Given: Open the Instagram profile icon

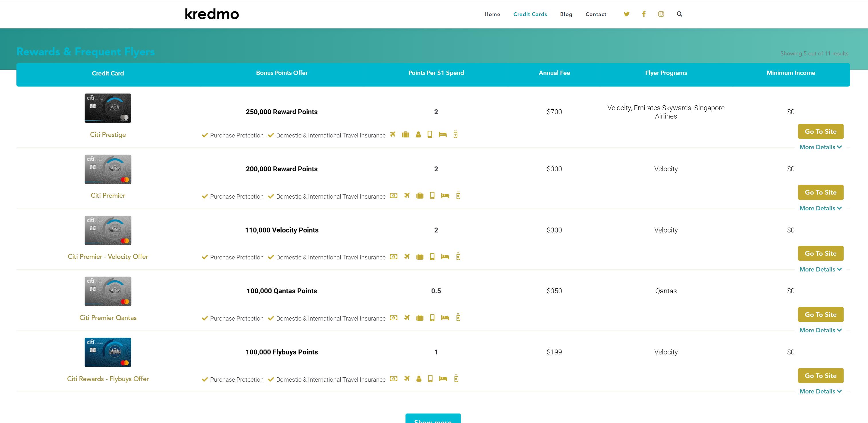Looking at the screenshot, I should tap(661, 14).
